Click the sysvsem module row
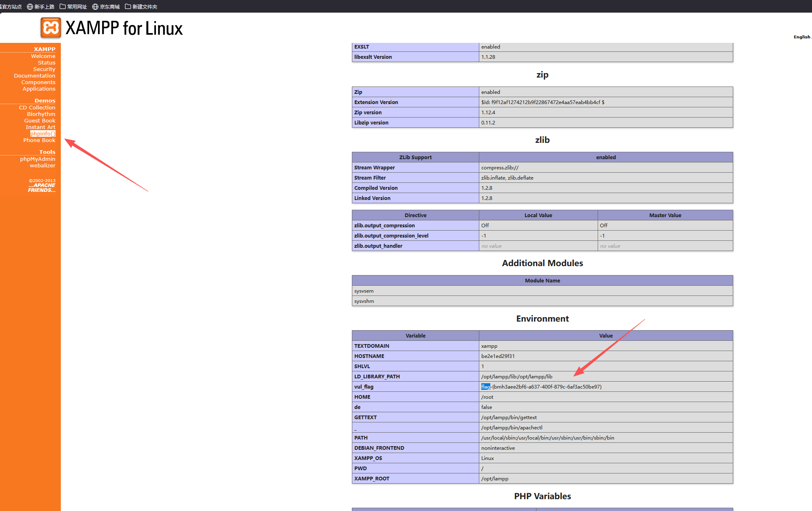 [x=542, y=291]
